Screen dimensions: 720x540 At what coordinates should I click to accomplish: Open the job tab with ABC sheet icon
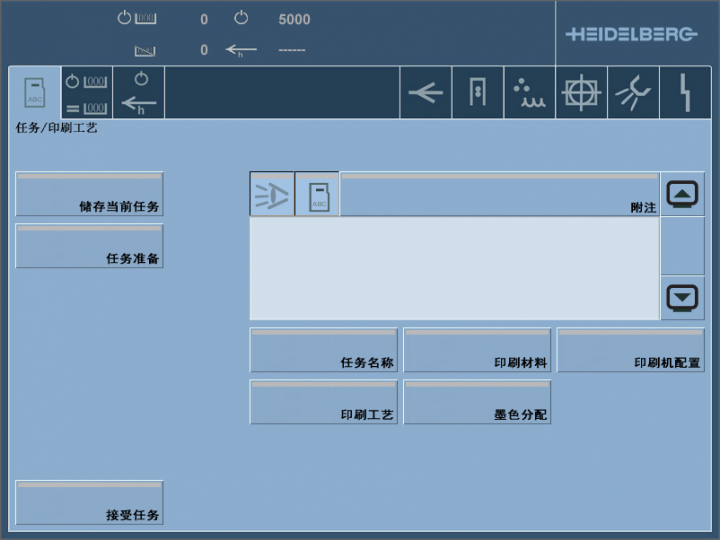(34, 92)
